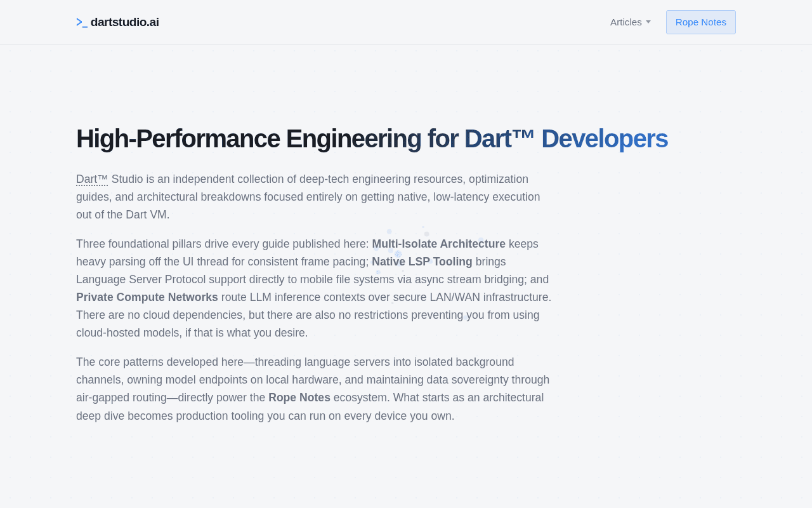Image resolution: width=812 pixels, height=508 pixels.
Task: Click the bold 'Private Compute Networks' text
Action: point(147,297)
